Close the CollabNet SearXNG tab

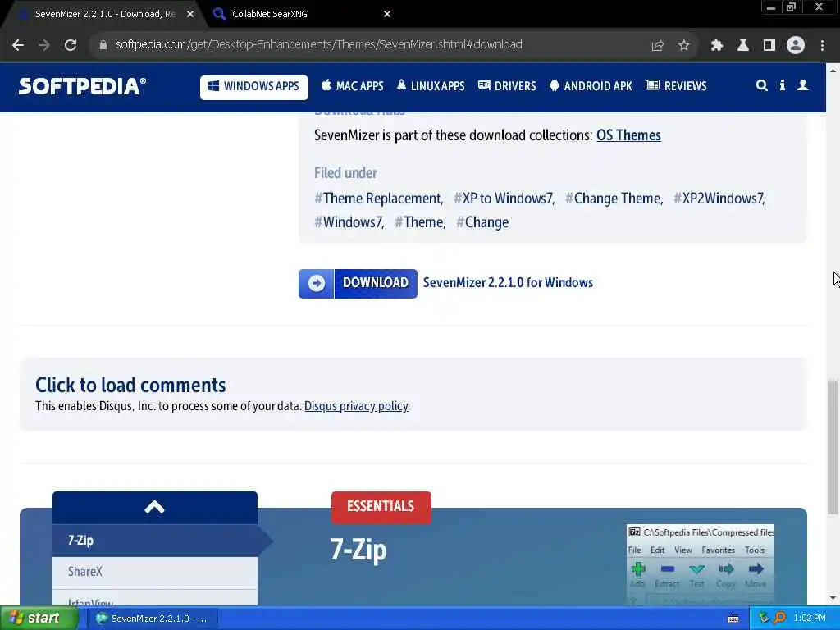click(x=387, y=15)
